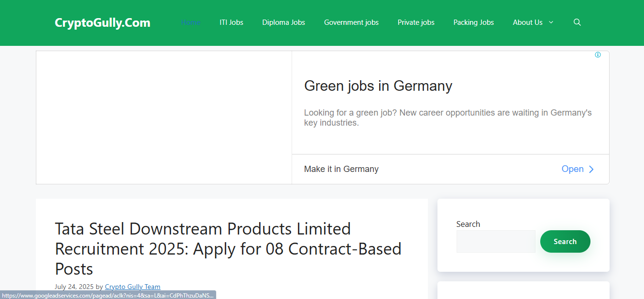
Task: Open the Tata Steel Recruitment 2025 article title
Action: [x=228, y=248]
